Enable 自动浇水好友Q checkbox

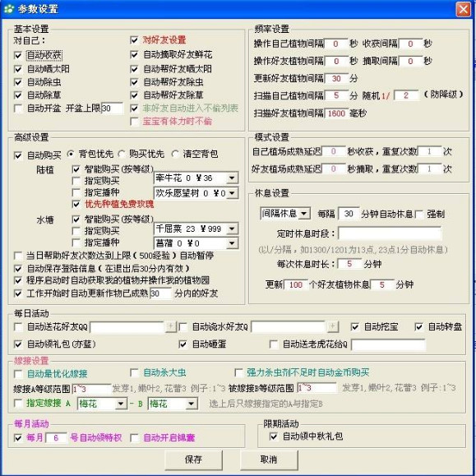click(183, 327)
